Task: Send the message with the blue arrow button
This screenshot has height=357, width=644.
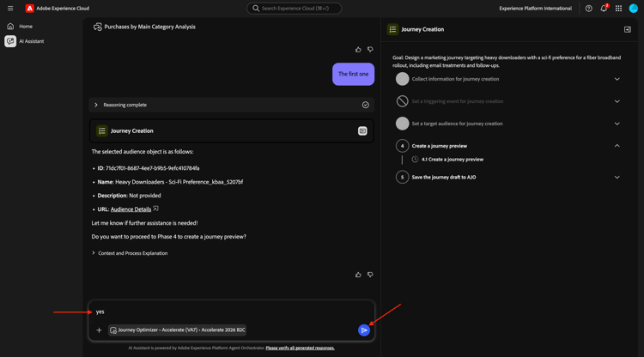Action: (363, 330)
